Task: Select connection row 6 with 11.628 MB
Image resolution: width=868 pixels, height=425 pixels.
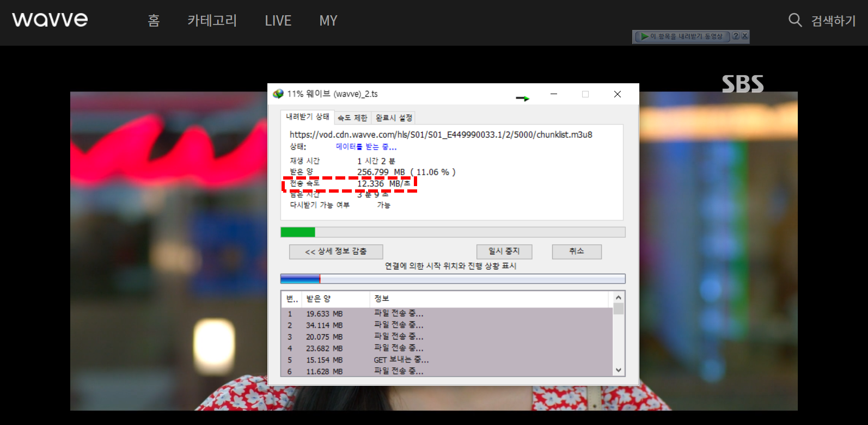Action: point(447,371)
